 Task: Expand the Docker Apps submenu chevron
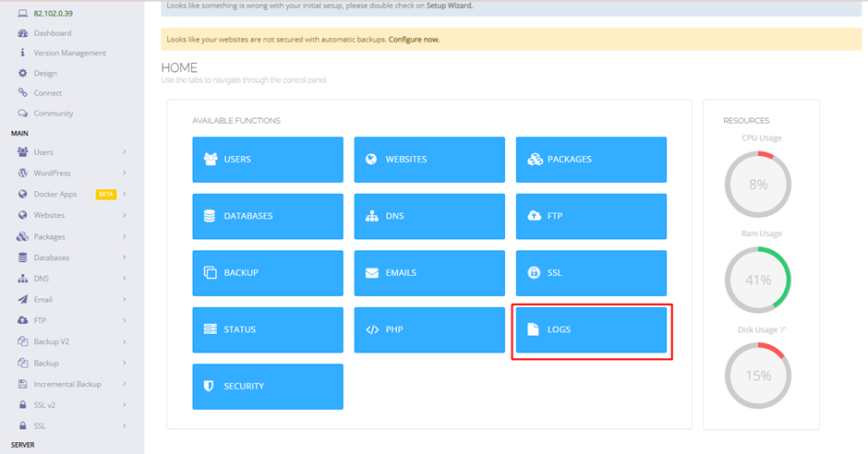[124, 194]
